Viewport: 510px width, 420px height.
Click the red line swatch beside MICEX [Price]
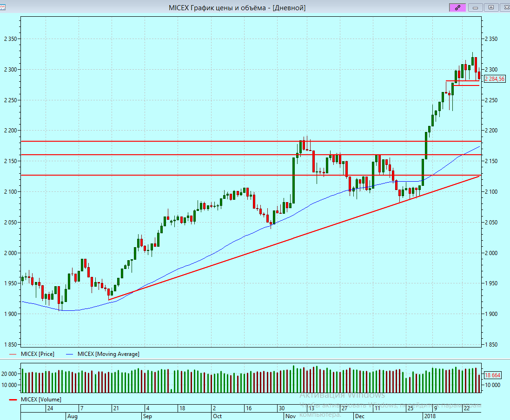(x=13, y=354)
